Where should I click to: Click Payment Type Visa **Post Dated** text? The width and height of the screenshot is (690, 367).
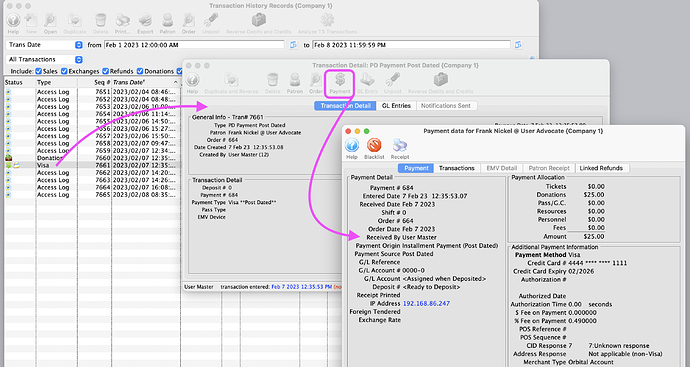click(x=252, y=202)
